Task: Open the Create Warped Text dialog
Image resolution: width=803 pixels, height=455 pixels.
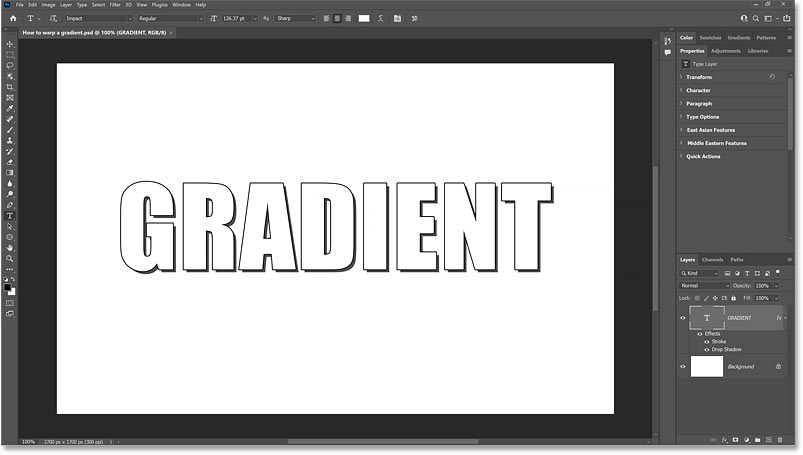Action: point(381,18)
